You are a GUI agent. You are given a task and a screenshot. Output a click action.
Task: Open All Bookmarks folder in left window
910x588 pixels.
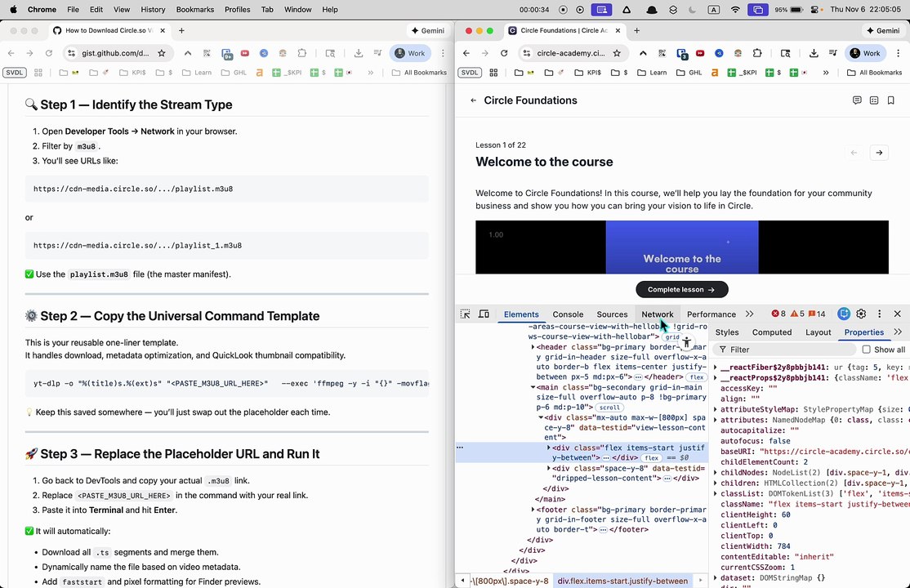point(419,73)
